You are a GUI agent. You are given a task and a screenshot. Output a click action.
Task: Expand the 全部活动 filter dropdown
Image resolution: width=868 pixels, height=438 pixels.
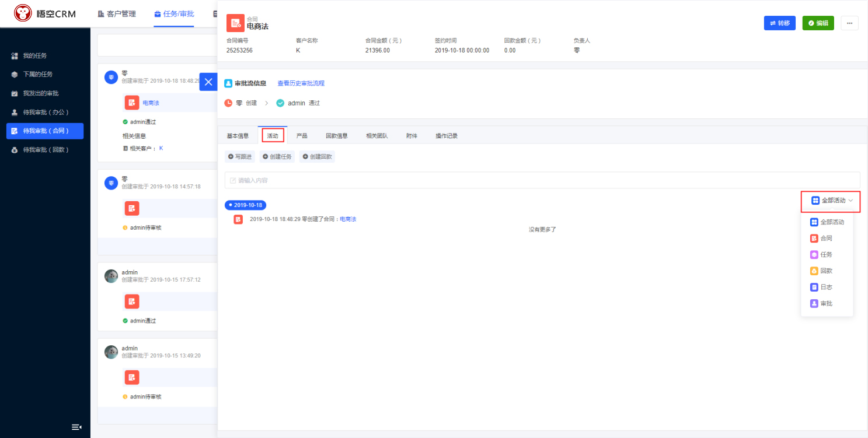coord(831,201)
